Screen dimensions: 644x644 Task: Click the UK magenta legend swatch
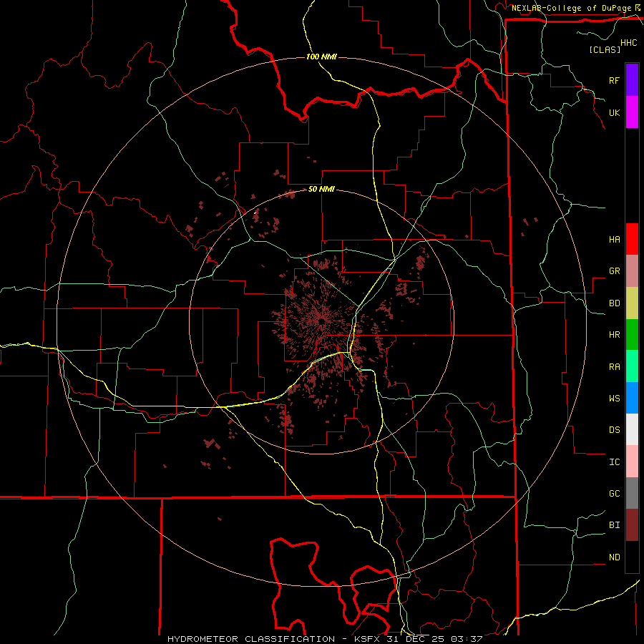click(632, 112)
